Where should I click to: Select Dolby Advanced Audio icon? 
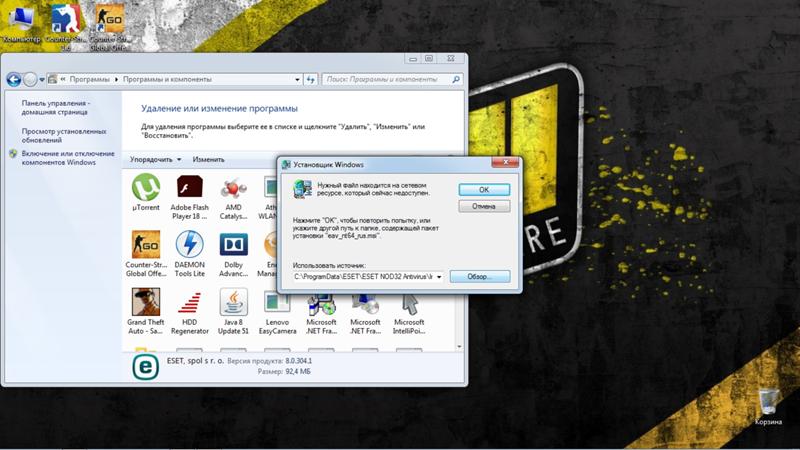tap(233, 244)
